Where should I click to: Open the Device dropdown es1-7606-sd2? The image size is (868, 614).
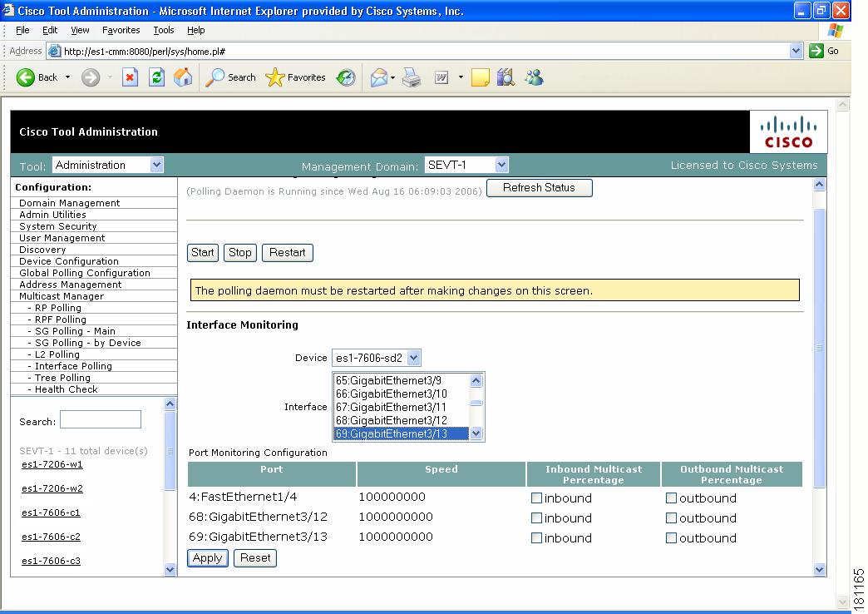(x=377, y=358)
